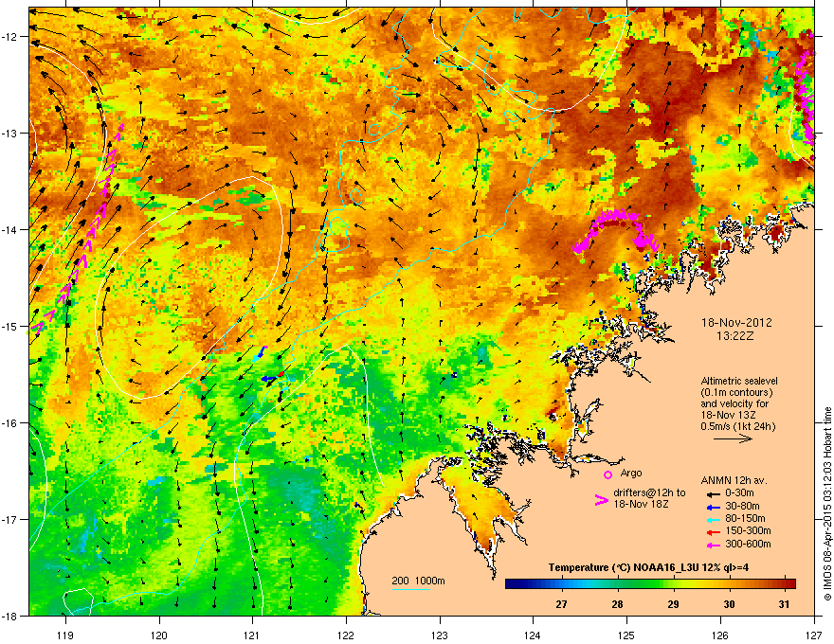Click the colorbar tick label 31
The image size is (834, 644).
[784, 604]
